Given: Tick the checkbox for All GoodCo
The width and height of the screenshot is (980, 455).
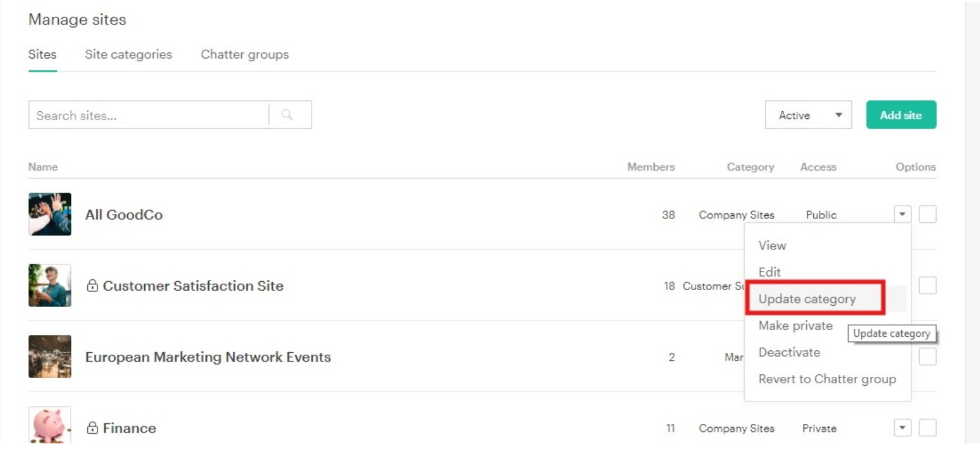Looking at the screenshot, I should [x=928, y=214].
